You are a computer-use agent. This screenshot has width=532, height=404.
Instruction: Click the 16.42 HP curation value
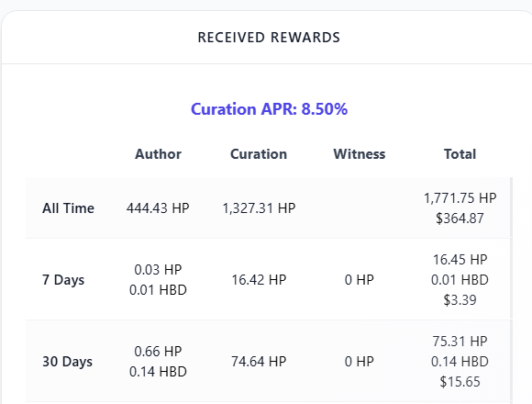click(x=259, y=280)
